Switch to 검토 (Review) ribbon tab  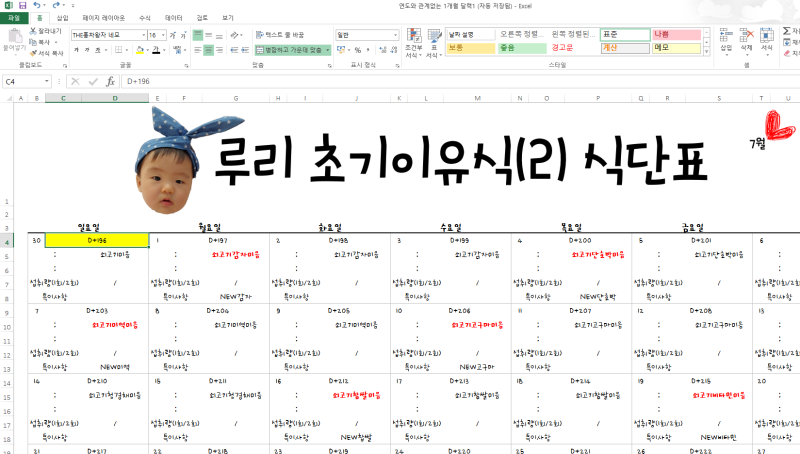coord(202,18)
